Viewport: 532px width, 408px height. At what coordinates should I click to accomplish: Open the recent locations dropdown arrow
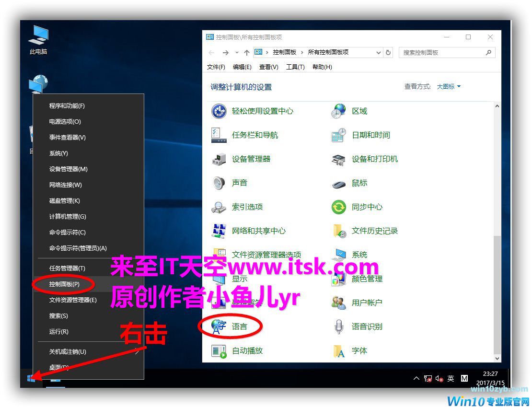(x=237, y=53)
